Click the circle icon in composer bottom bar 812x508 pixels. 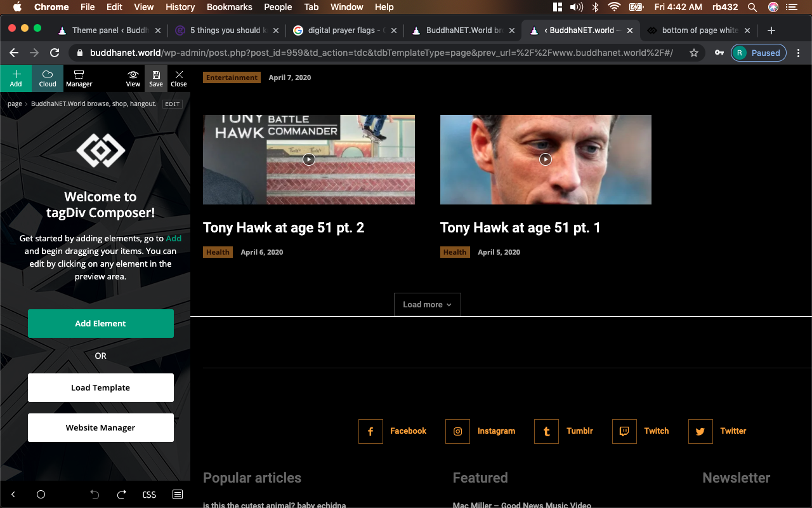pos(41,495)
